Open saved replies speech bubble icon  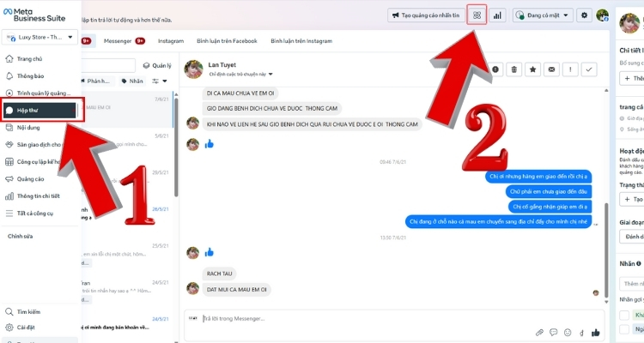(554, 333)
